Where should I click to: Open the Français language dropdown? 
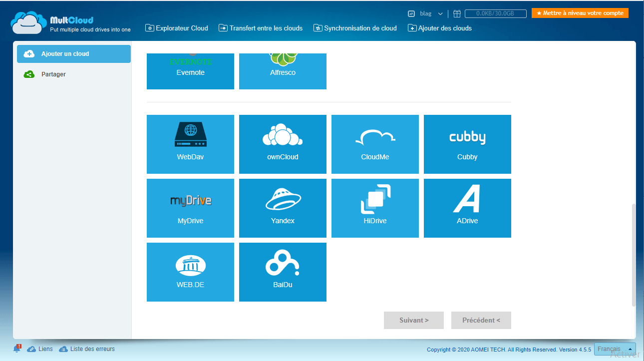[615, 349]
